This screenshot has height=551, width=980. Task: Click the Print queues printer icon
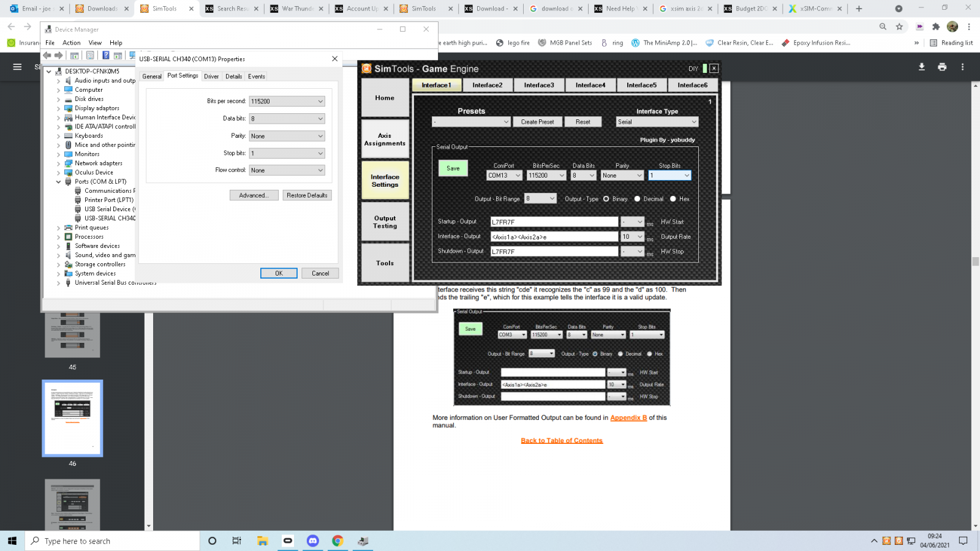[69, 228]
